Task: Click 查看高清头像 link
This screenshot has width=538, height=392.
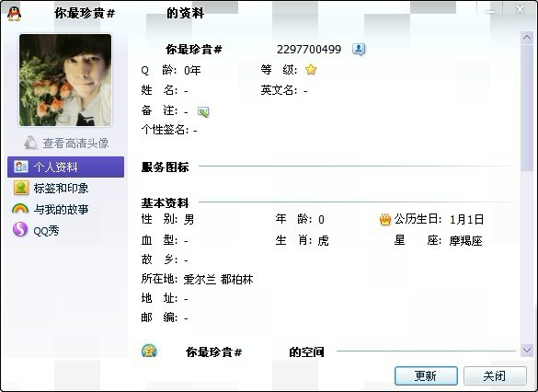Action: [x=75, y=144]
